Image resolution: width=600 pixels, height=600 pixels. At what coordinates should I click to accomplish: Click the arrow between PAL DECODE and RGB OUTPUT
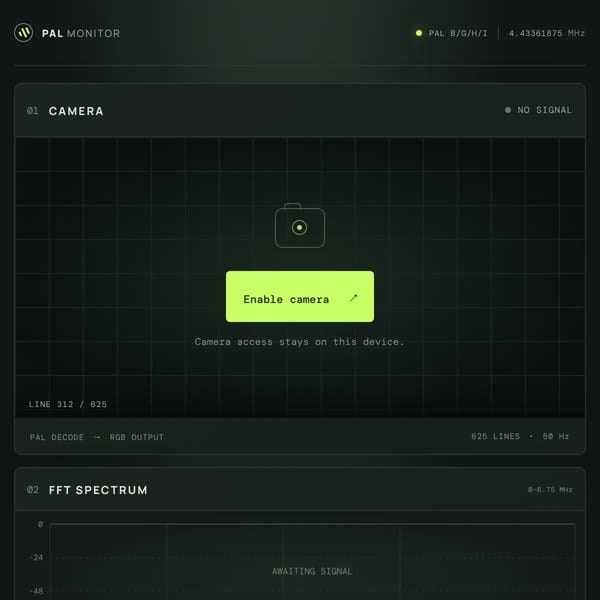click(97, 437)
